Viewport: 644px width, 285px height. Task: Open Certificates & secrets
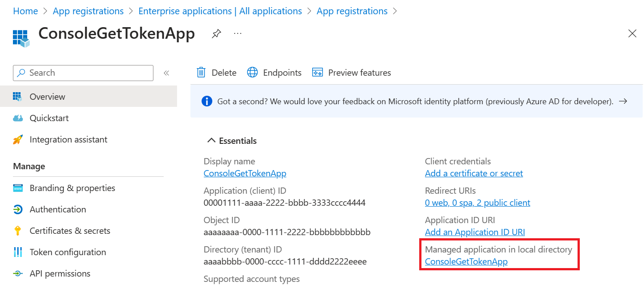(70, 231)
